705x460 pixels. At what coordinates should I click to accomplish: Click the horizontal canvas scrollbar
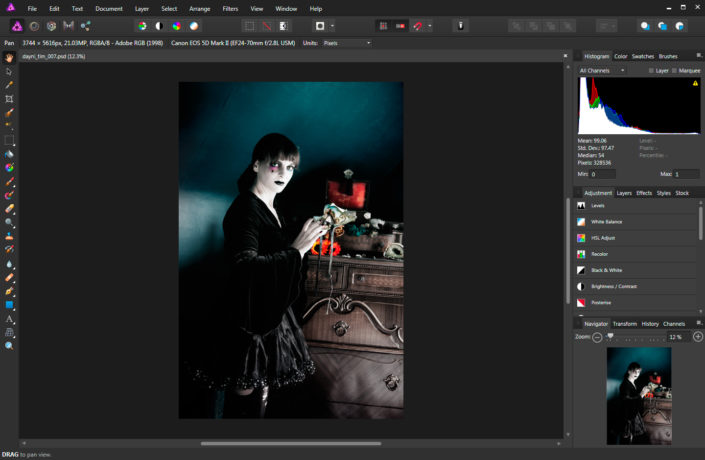tap(291, 443)
